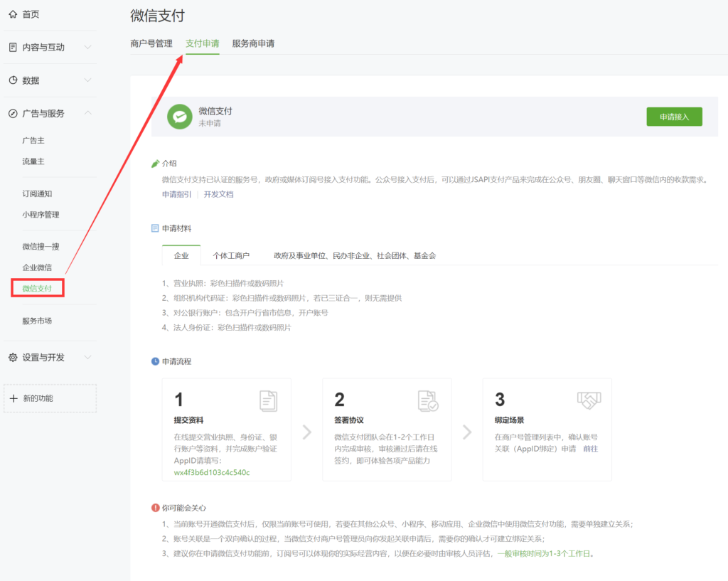Open 小程序管理 in the sidebar

[41, 215]
